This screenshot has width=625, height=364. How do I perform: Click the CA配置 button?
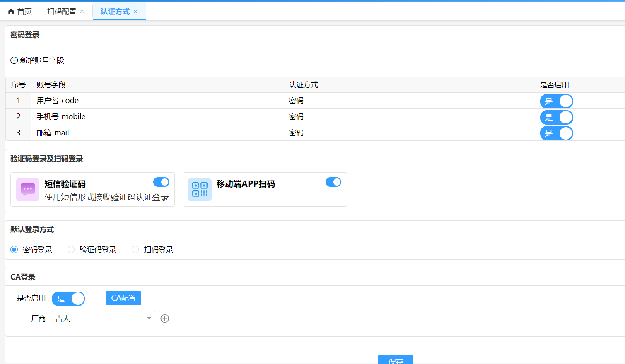tap(123, 298)
